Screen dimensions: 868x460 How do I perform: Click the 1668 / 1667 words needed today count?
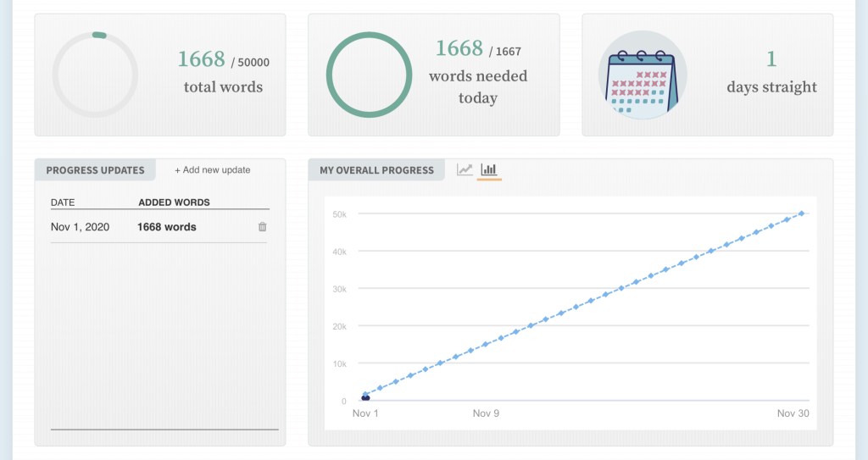(478, 50)
